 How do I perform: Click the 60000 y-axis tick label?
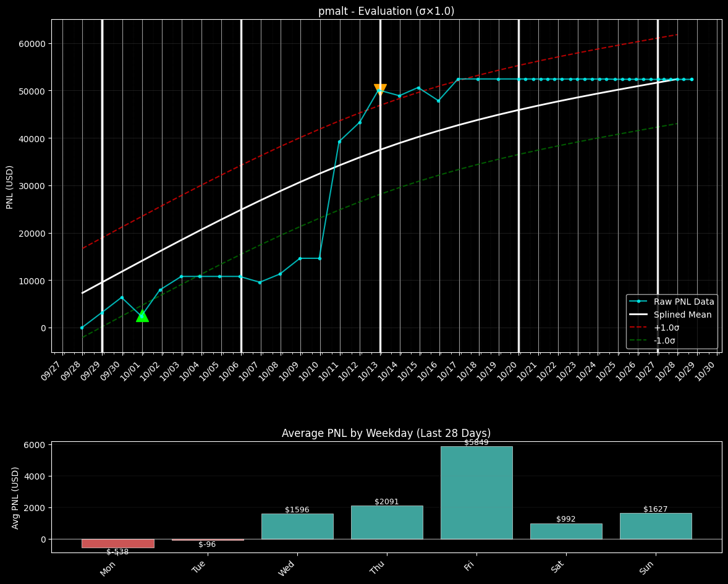pos(31,44)
